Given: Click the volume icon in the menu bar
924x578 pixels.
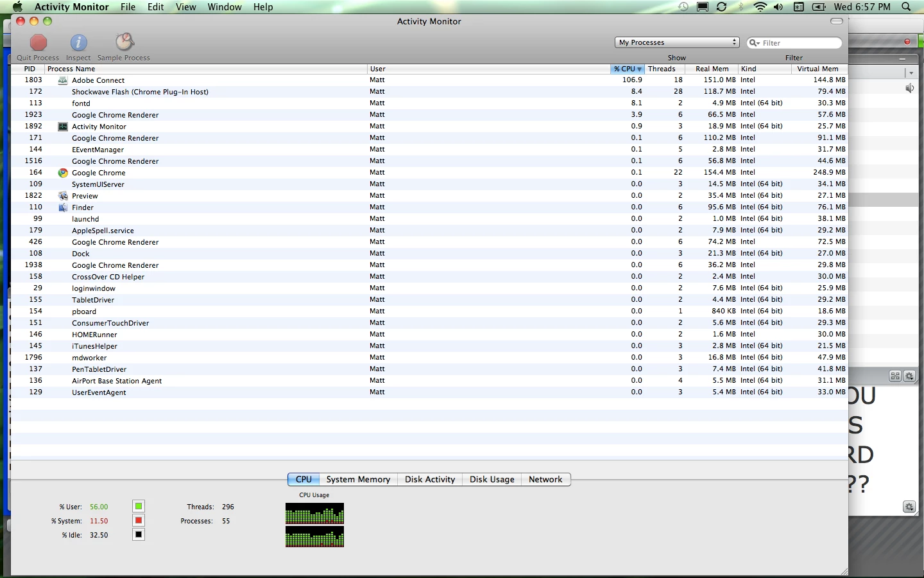Looking at the screenshot, I should pyautogui.click(x=778, y=6).
